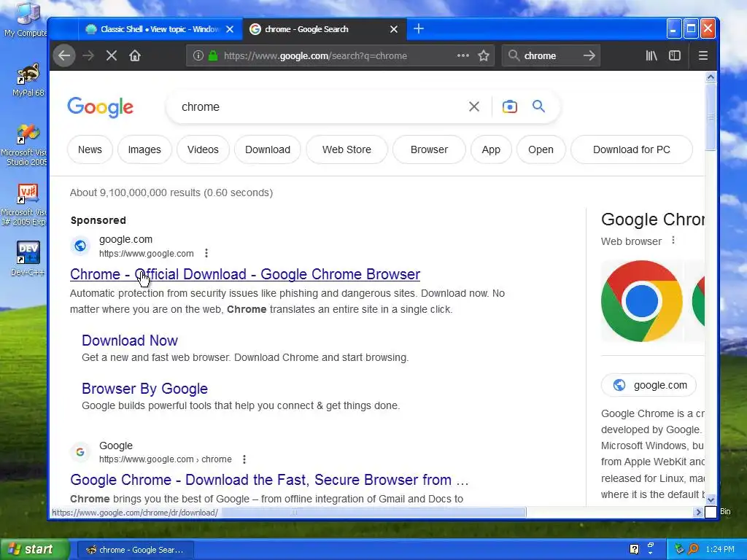Open Microsoft Visual J# 2005 desktop icon

(25, 205)
